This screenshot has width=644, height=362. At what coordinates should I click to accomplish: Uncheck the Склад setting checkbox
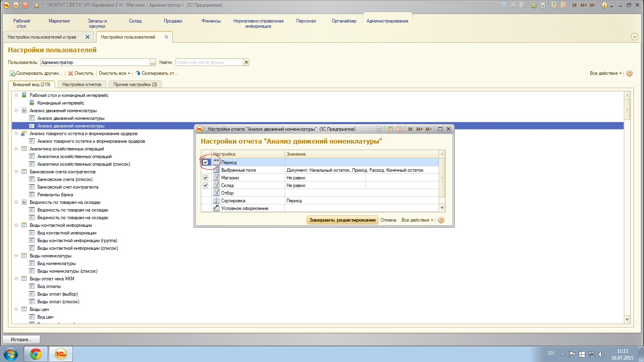pos(206,185)
